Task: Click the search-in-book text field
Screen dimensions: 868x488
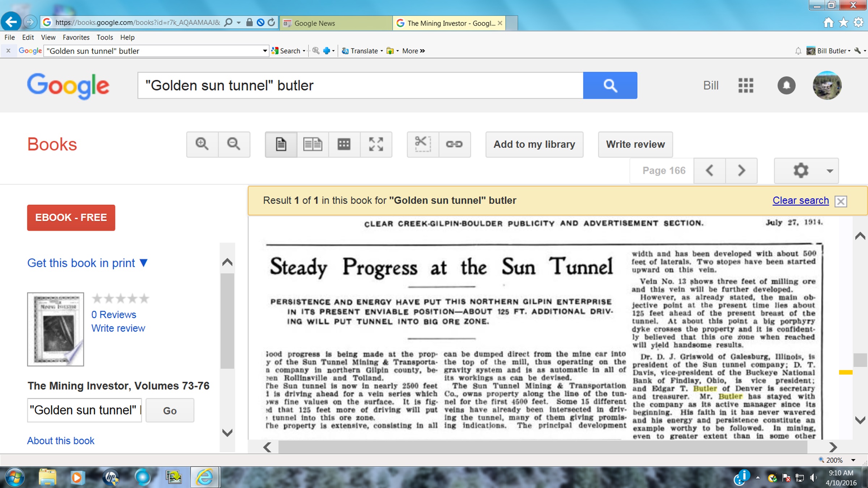Action: click(x=85, y=410)
